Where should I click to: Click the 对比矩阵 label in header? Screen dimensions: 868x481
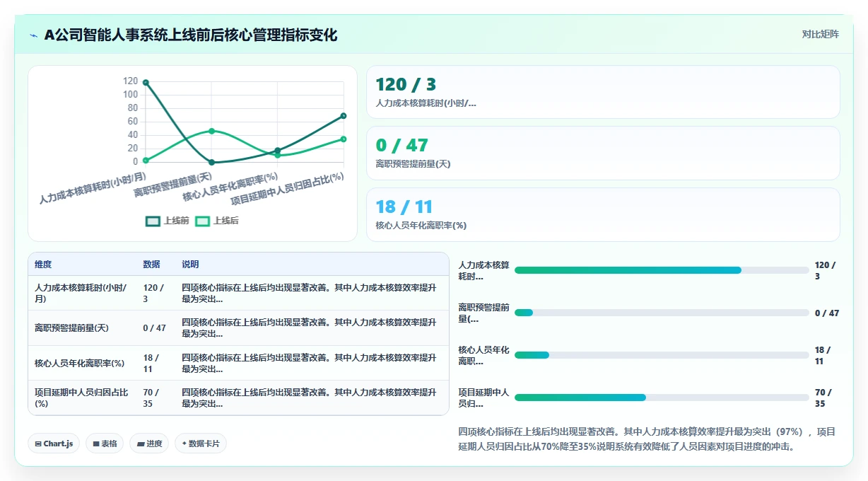coord(820,34)
